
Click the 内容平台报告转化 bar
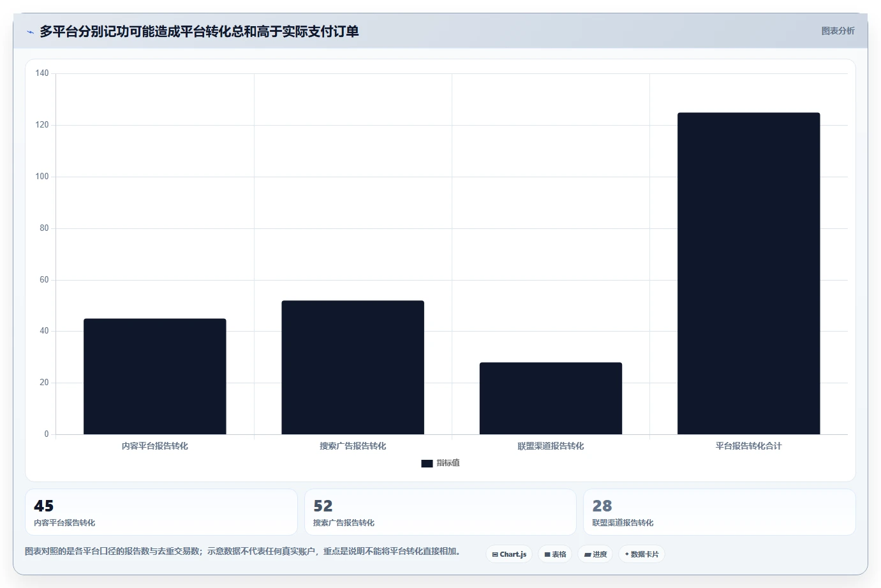pyautogui.click(x=155, y=376)
